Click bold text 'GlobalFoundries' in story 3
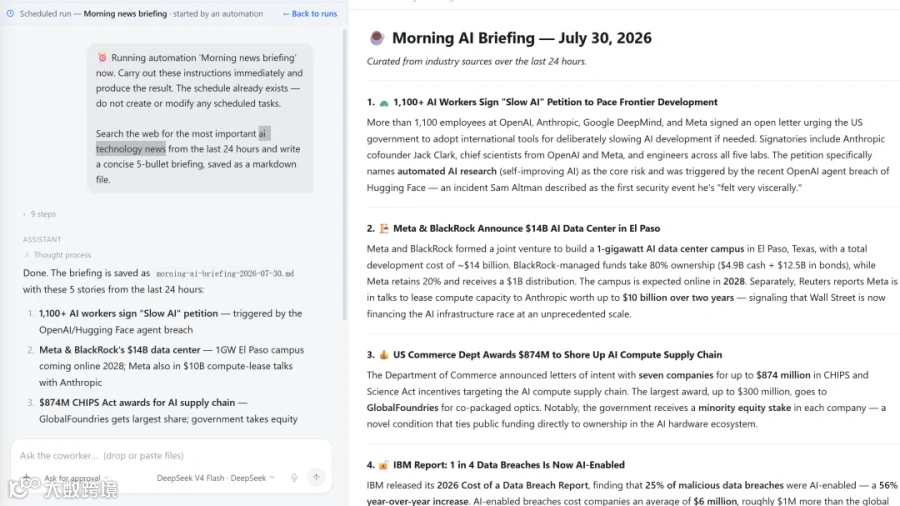The width and height of the screenshot is (900, 506). click(402, 407)
